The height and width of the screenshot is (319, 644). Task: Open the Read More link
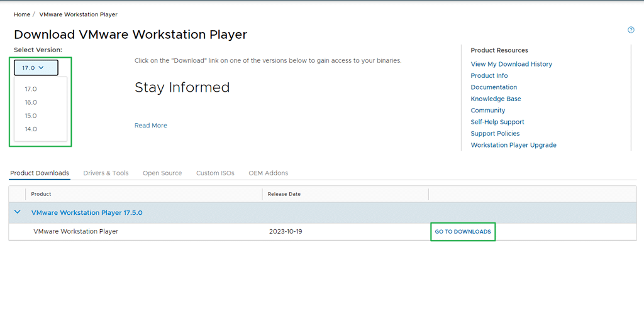pyautogui.click(x=151, y=126)
